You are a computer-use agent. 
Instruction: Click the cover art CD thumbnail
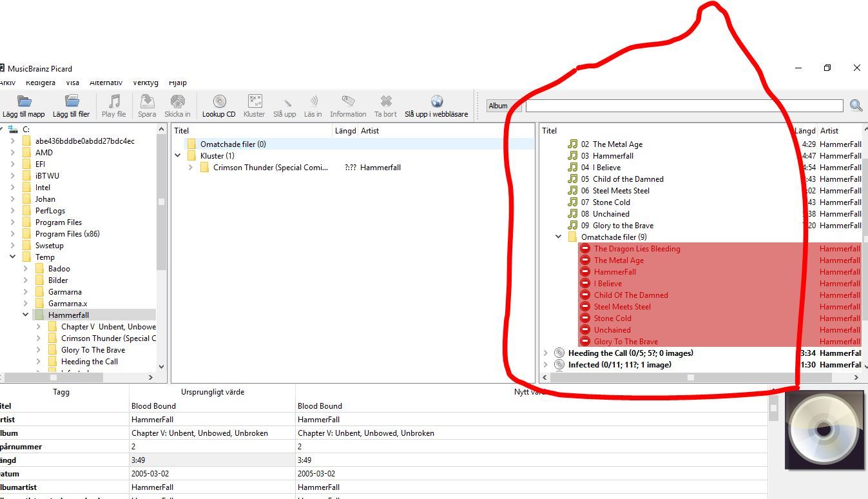pos(825,430)
